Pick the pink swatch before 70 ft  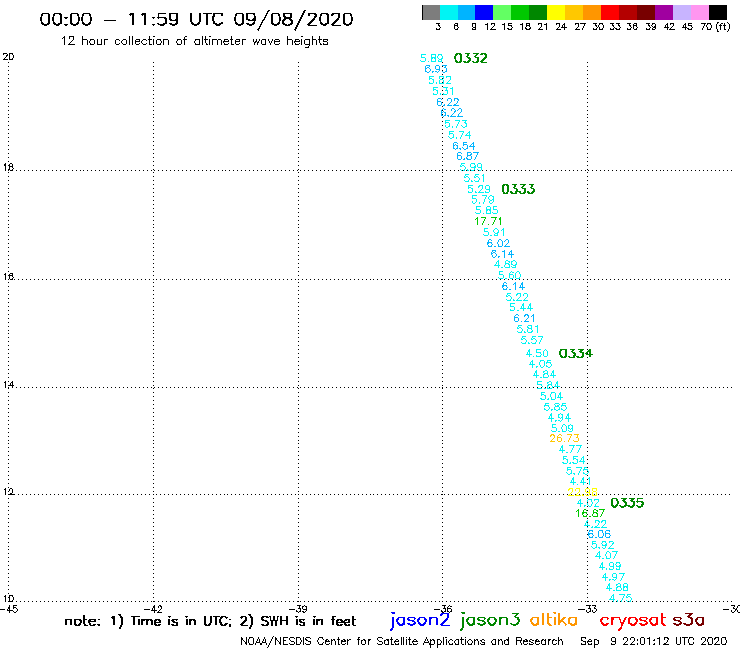point(699,12)
